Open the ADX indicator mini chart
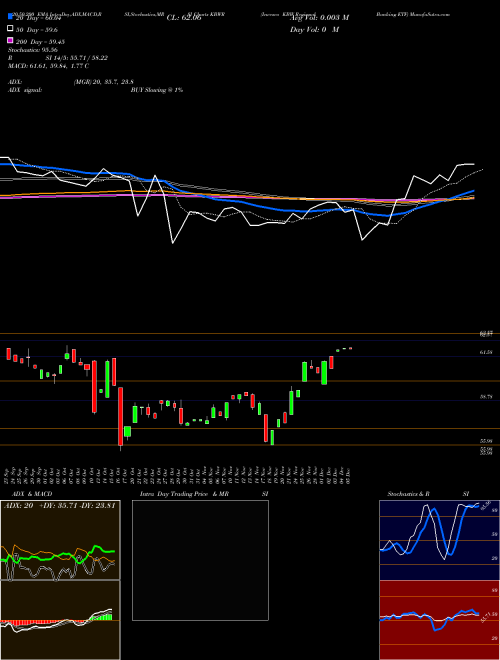Image resolution: width=500 pixels, height=660 pixels. (x=60, y=540)
